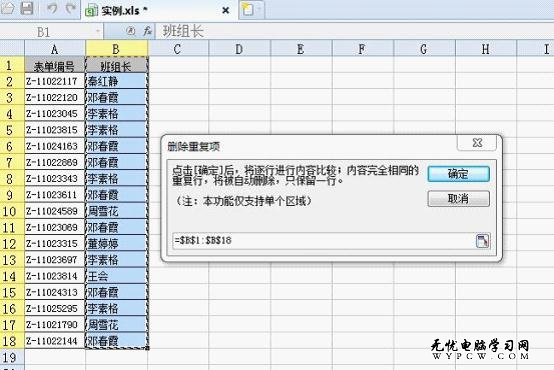This screenshot has width=554, height=370.
Task: Open the Name Box dropdown arrow
Action: click(x=98, y=31)
